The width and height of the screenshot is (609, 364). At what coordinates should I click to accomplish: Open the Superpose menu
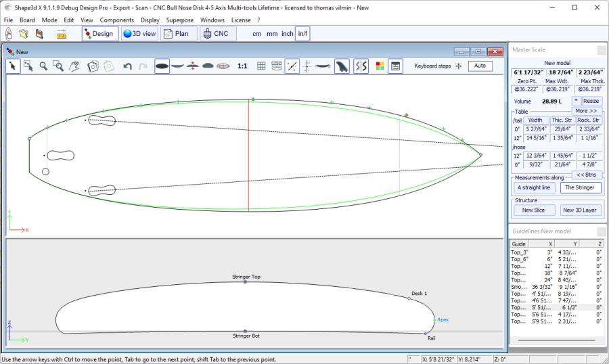pyautogui.click(x=180, y=20)
